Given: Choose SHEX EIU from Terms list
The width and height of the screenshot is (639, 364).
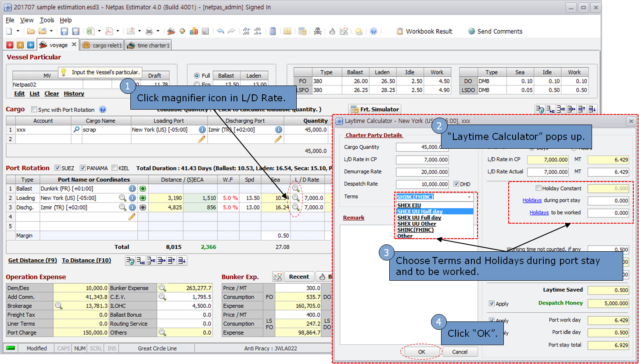Looking at the screenshot, I should (434, 205).
